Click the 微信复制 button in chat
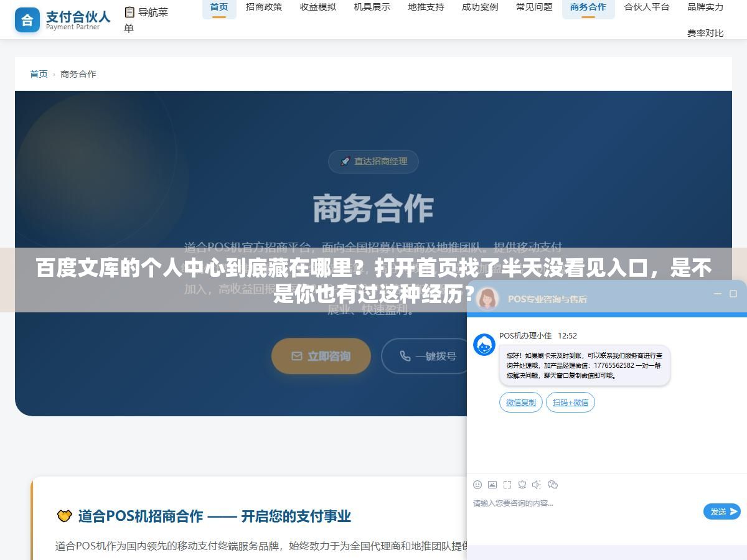Screen dimensions: 747x560 pos(521,403)
